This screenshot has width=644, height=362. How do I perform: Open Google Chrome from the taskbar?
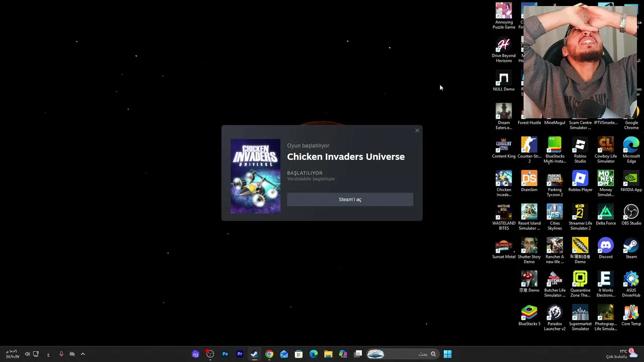(x=269, y=354)
